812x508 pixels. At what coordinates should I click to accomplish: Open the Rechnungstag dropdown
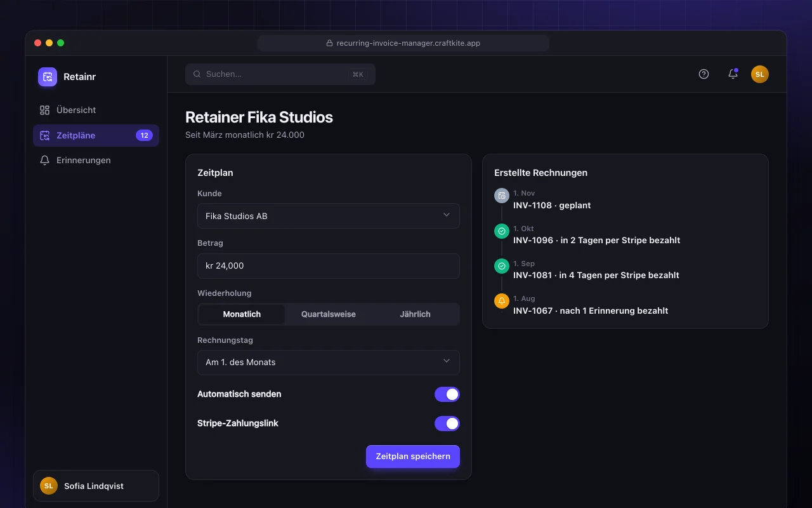329,362
